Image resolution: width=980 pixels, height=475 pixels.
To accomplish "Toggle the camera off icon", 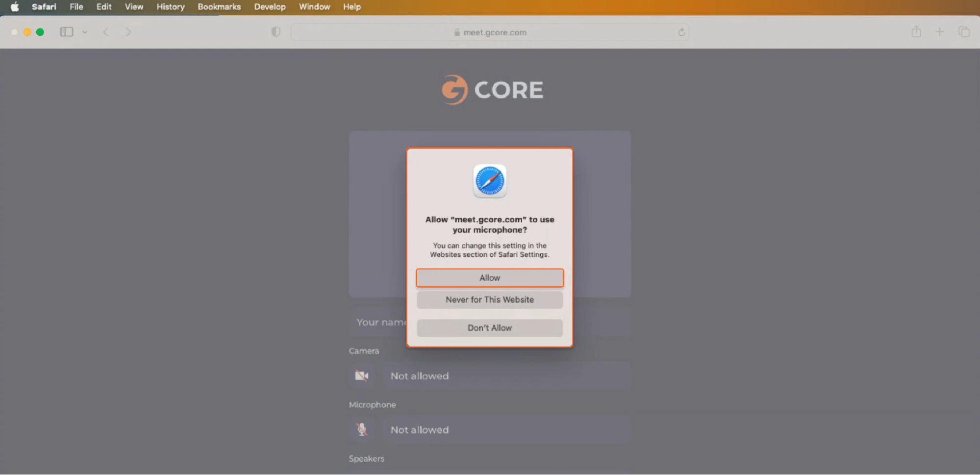I will tap(362, 376).
